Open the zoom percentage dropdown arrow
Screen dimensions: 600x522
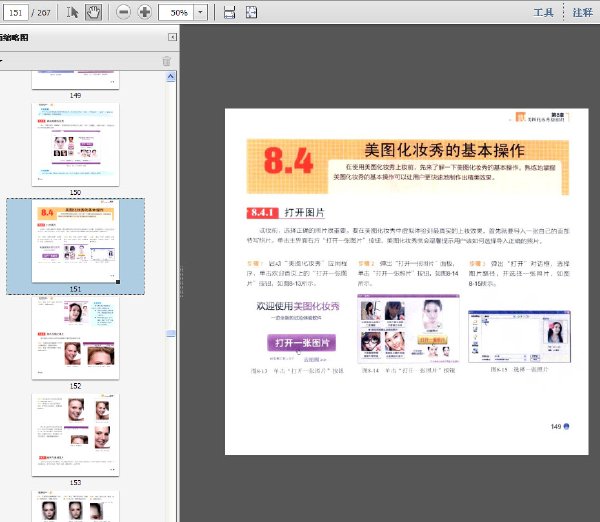point(200,12)
